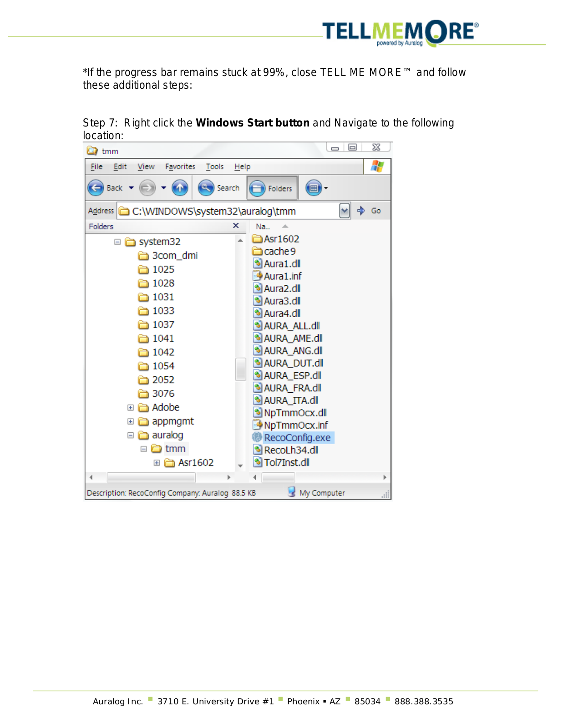Open the Tools menu
The height and width of the screenshot is (728, 563).
[215, 167]
